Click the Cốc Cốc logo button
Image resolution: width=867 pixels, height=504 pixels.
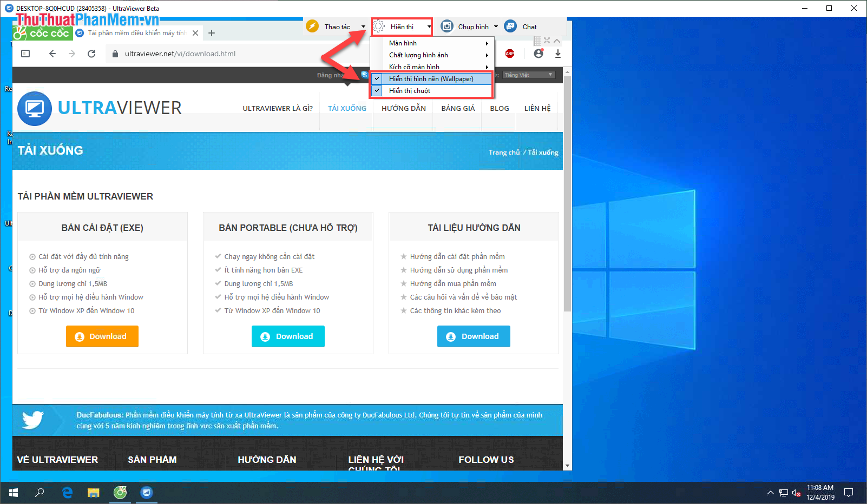coord(43,33)
